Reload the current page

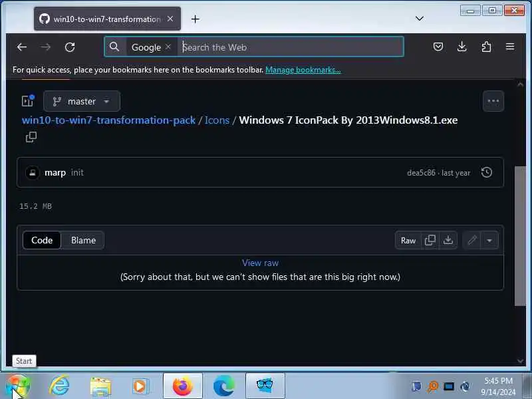coord(70,47)
